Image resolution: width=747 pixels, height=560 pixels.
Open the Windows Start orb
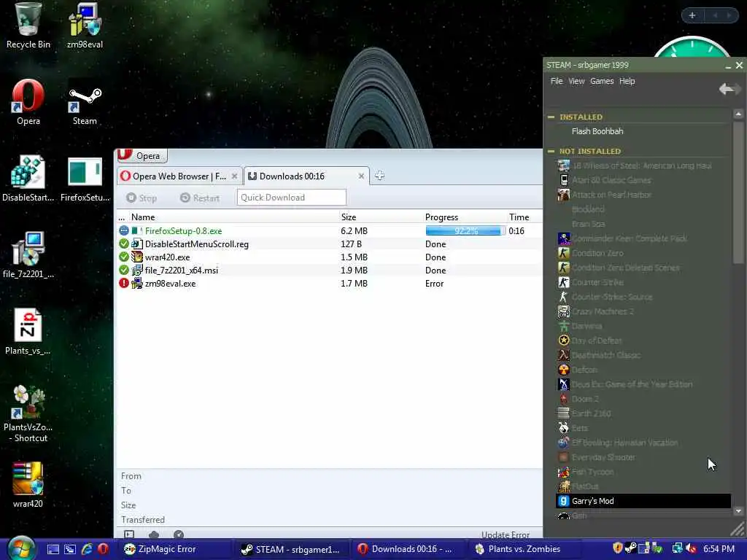[x=21, y=548]
